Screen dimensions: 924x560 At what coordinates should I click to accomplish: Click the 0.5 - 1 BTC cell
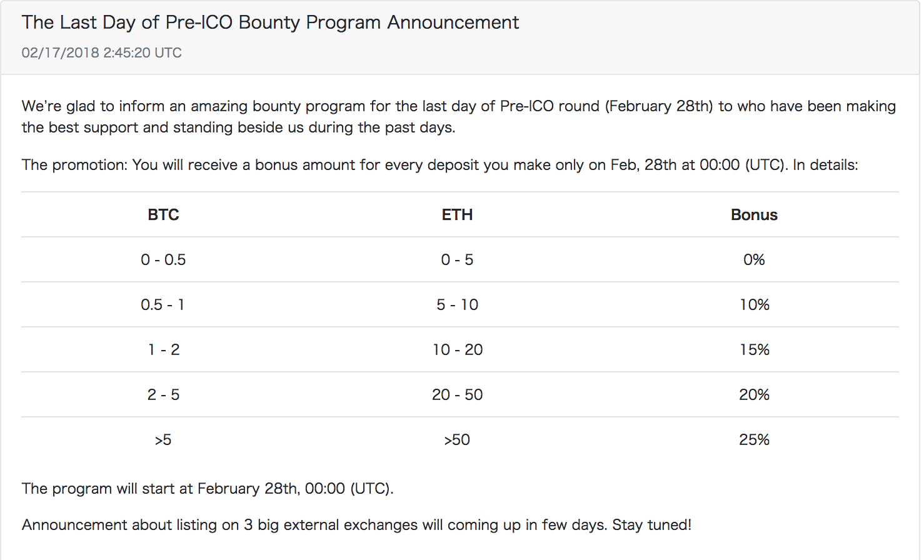coord(163,305)
